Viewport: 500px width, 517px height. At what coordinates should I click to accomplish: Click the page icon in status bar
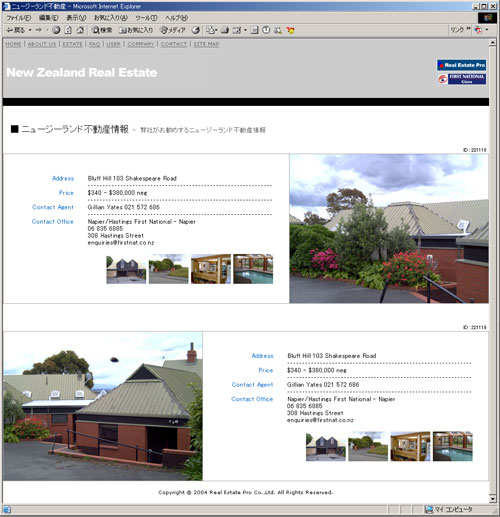tap(7, 510)
